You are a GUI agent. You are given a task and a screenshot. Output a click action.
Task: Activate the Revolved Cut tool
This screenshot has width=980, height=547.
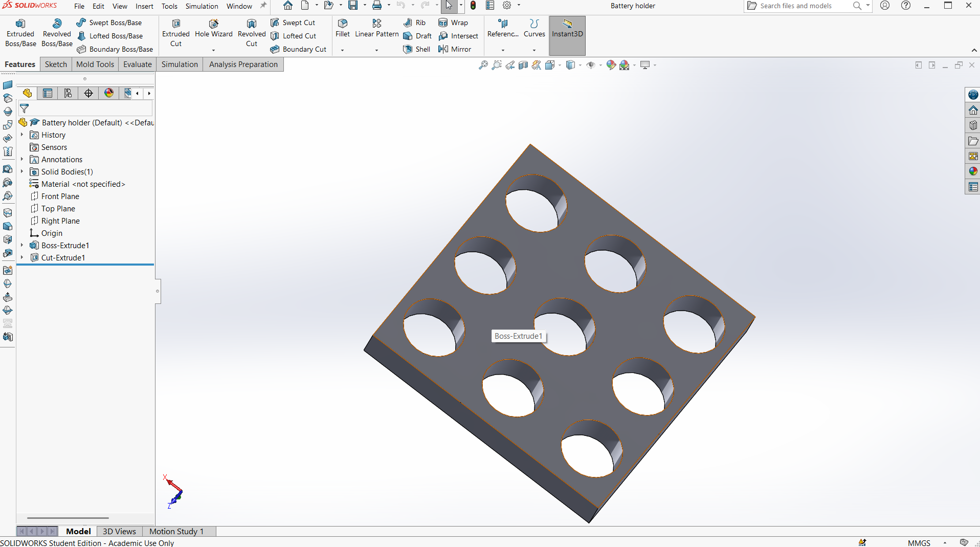tap(252, 33)
